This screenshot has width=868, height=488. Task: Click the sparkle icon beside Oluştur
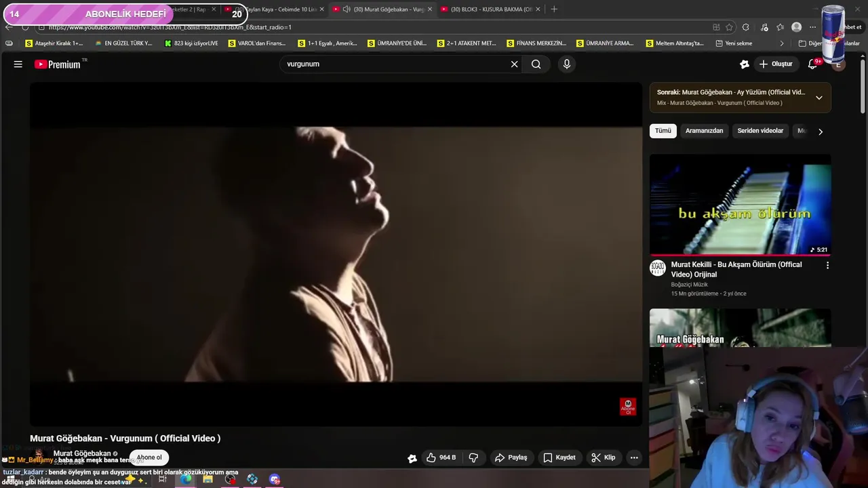(744, 64)
